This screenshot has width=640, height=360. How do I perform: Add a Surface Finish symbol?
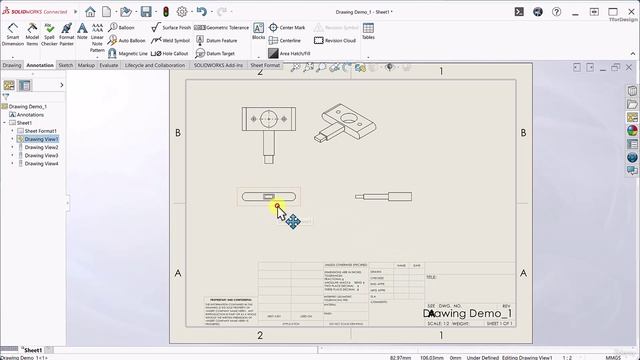coord(171,27)
